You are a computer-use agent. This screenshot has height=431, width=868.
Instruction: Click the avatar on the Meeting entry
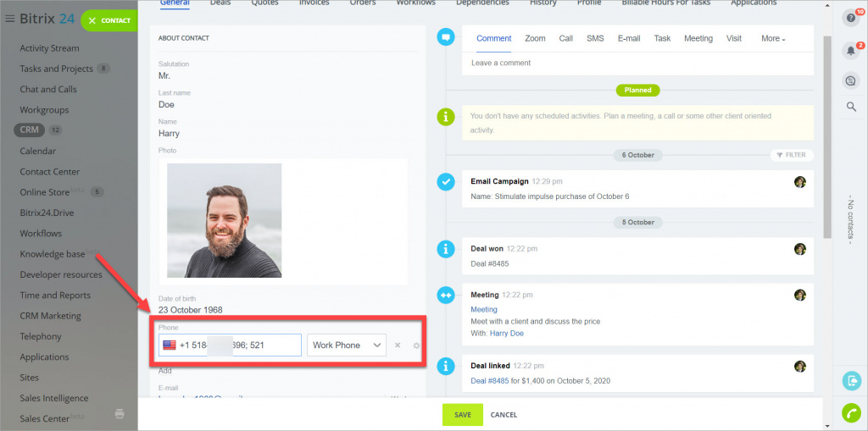[799, 295]
